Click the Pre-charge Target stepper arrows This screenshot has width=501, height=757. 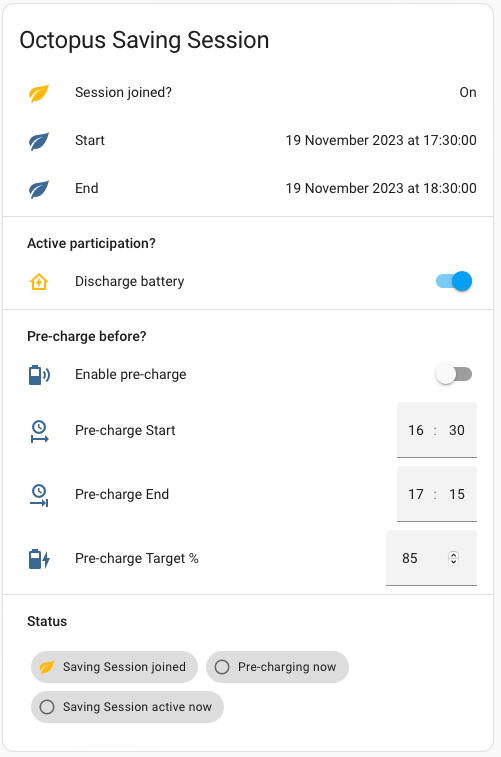(453, 558)
